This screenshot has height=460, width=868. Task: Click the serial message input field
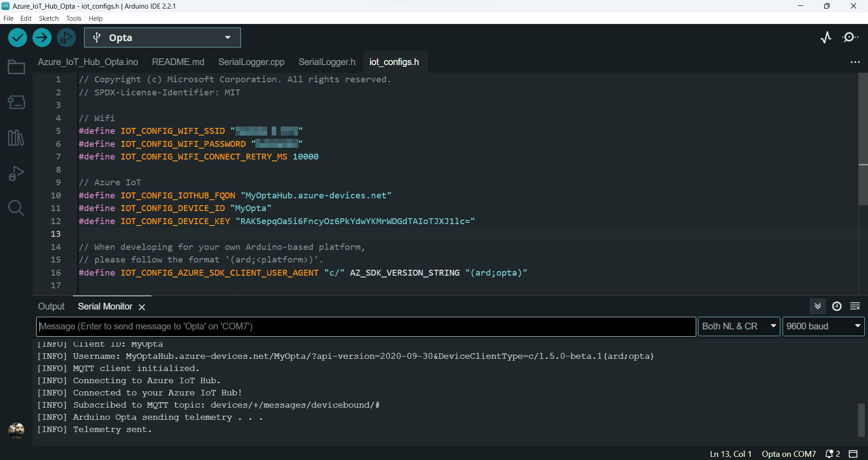point(365,326)
